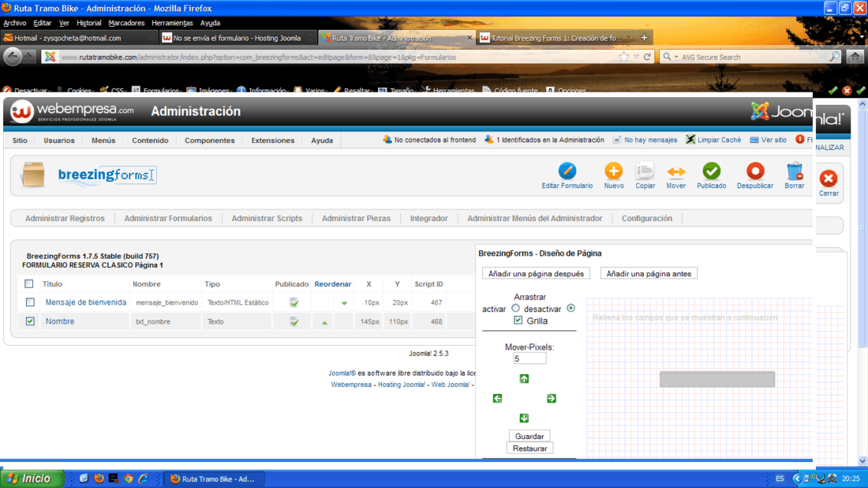This screenshot has height=488, width=868.
Task: Click the Firefox forward button
Action: tap(29, 57)
